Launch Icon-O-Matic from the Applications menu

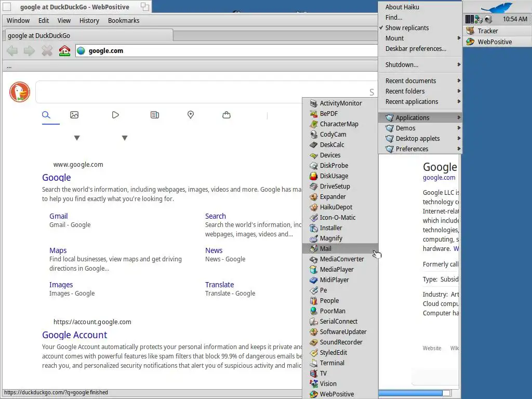pos(340,218)
